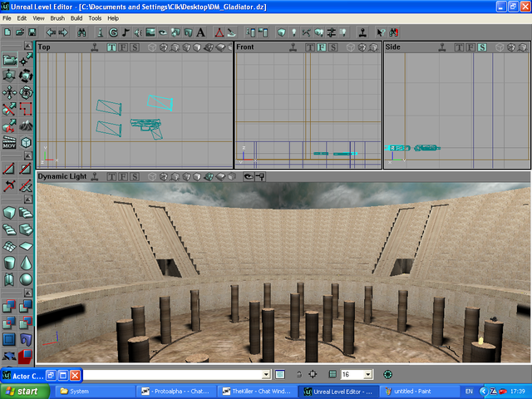Viewport: 532px width, 399px height.
Task: Expand the grid size 16 dropdown
Action: pos(368,375)
